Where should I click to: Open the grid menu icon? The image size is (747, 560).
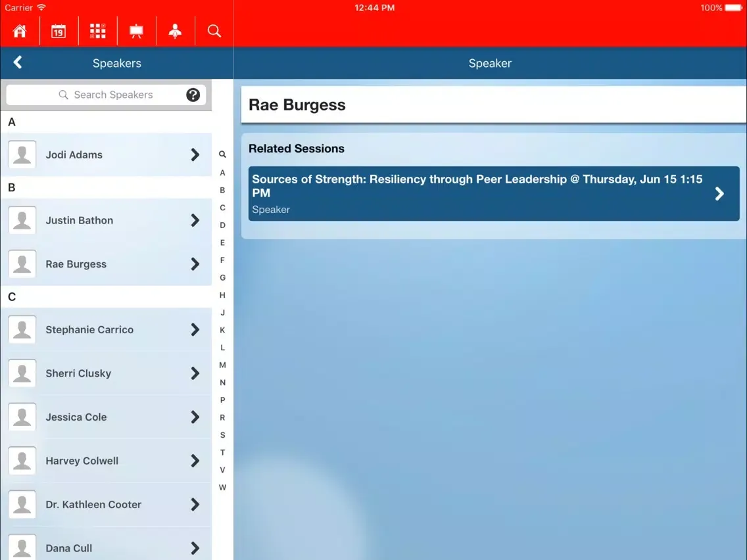(98, 31)
